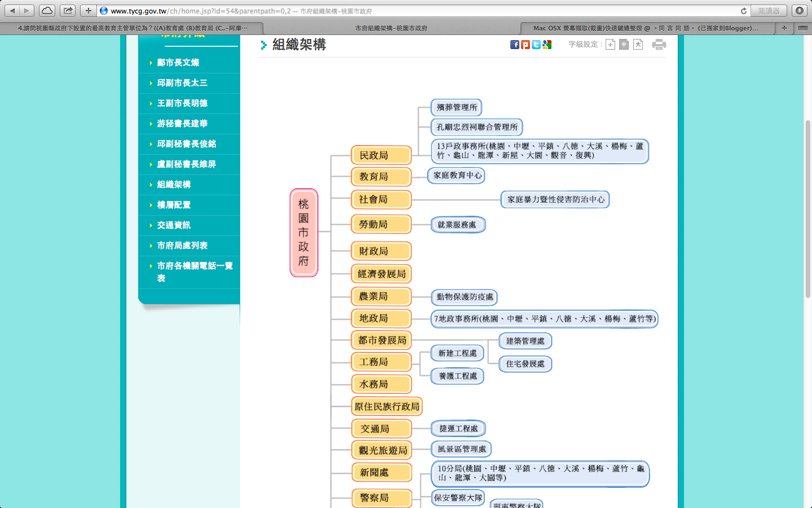
Task: Click the vertical page scrollbar
Action: [x=807, y=209]
